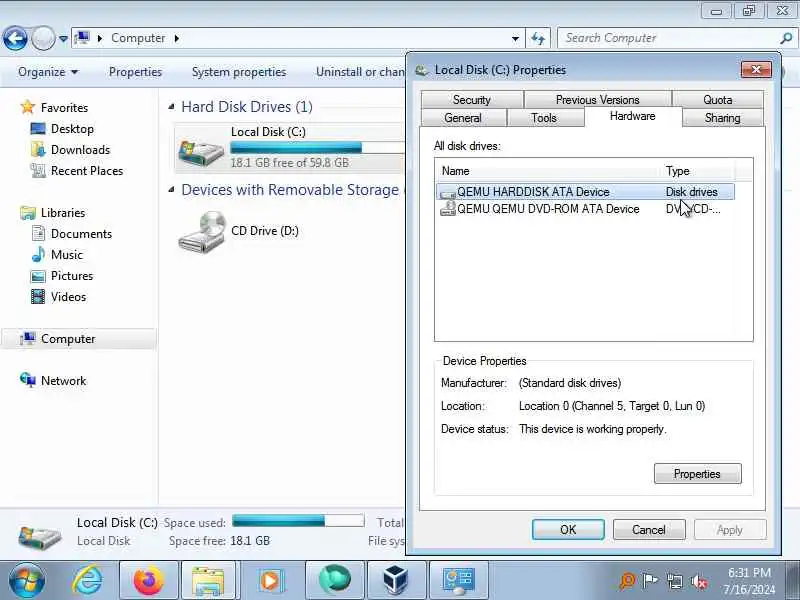Click the taskbar clock showing 6:31 PM

748,581
